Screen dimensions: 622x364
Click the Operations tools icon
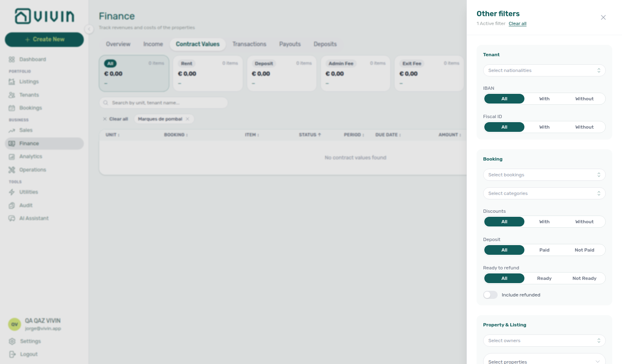coord(12,170)
